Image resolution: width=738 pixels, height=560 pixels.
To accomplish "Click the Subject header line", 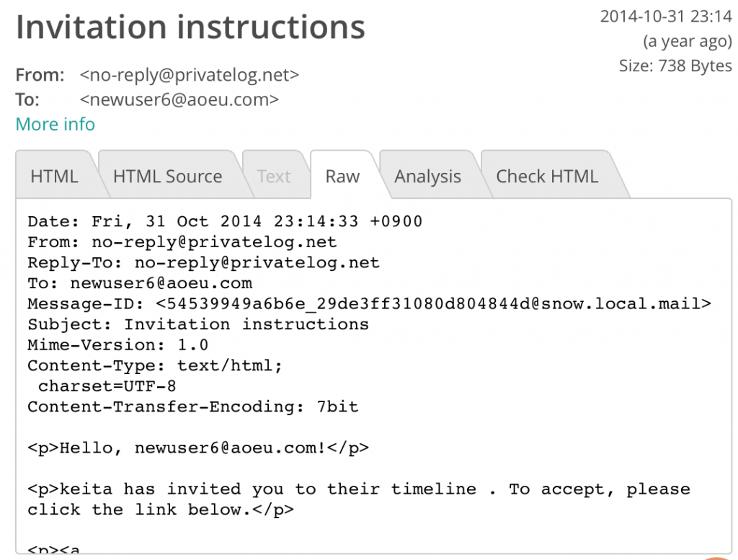I will (x=198, y=324).
